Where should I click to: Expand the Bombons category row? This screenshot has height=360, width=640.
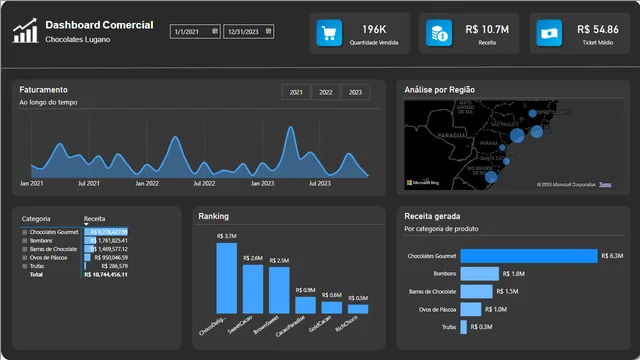pos(24,240)
